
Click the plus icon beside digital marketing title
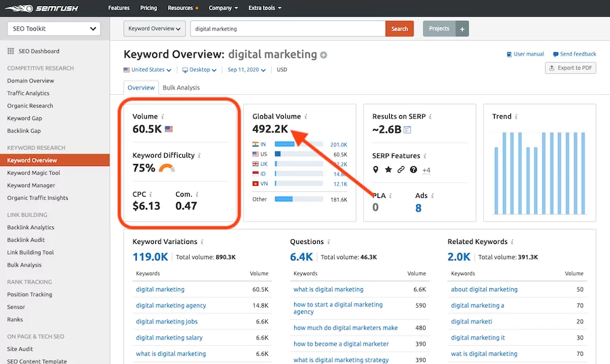click(x=324, y=55)
